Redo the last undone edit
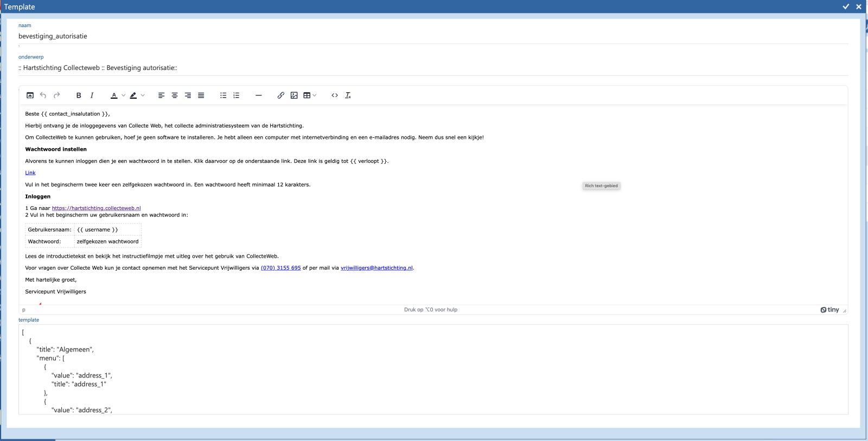This screenshot has width=868, height=441. click(x=56, y=95)
